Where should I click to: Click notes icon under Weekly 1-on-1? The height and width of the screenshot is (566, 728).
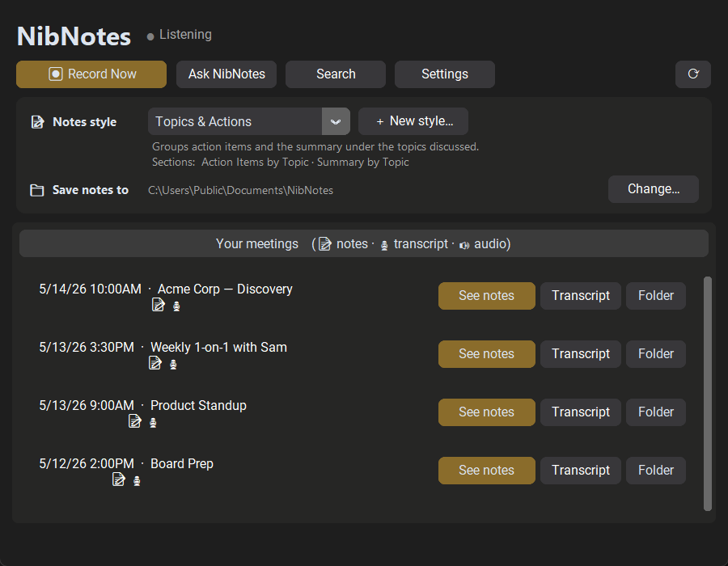point(155,363)
